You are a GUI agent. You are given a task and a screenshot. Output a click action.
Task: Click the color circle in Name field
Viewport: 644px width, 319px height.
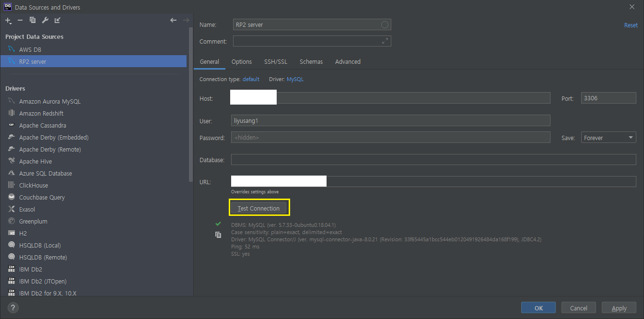pyautogui.click(x=385, y=24)
